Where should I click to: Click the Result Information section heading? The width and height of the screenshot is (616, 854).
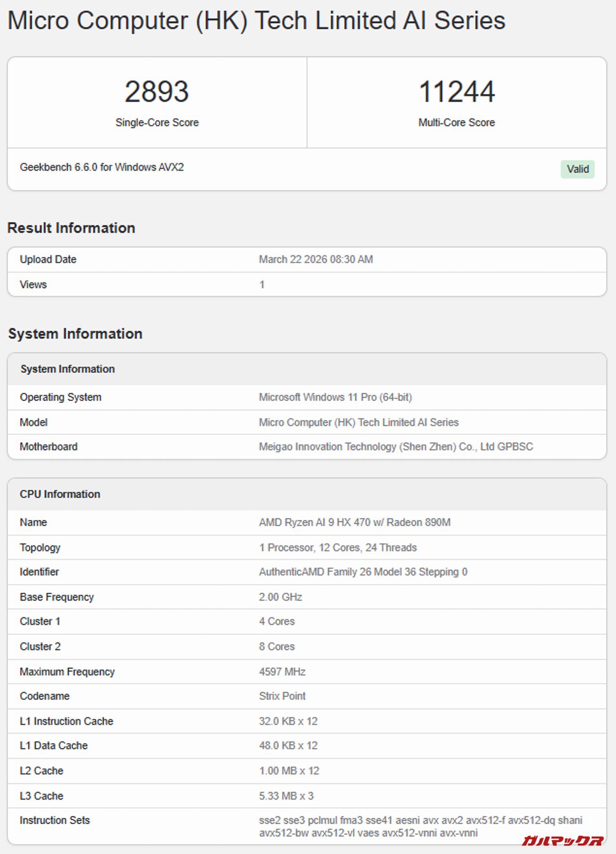tap(71, 228)
